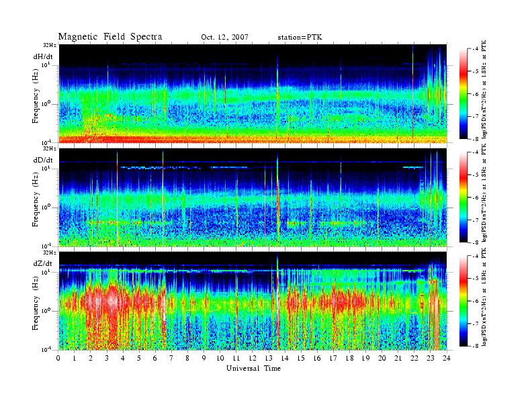The height and width of the screenshot is (411, 532).
Task: Click the '-7' value on dZ/dt color scale
Action: (x=476, y=324)
